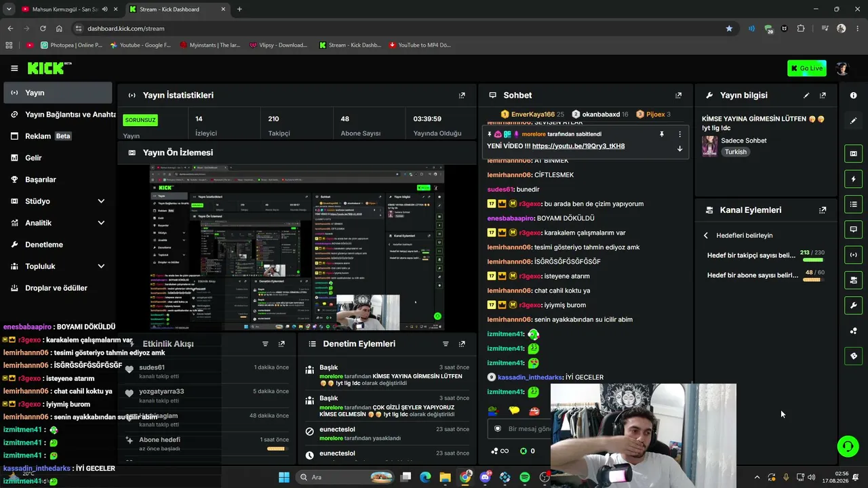Click the subscriber goal progress bar
868x488 pixels.
pos(812,279)
